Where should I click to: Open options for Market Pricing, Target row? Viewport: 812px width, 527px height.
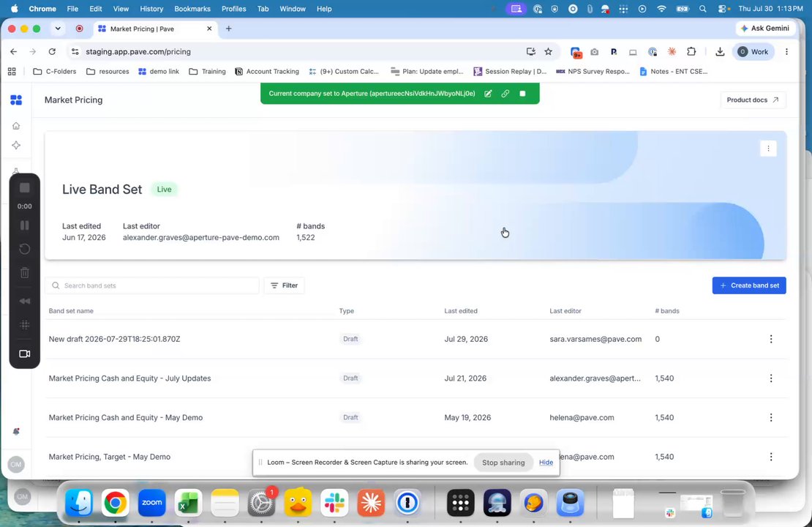point(771,457)
